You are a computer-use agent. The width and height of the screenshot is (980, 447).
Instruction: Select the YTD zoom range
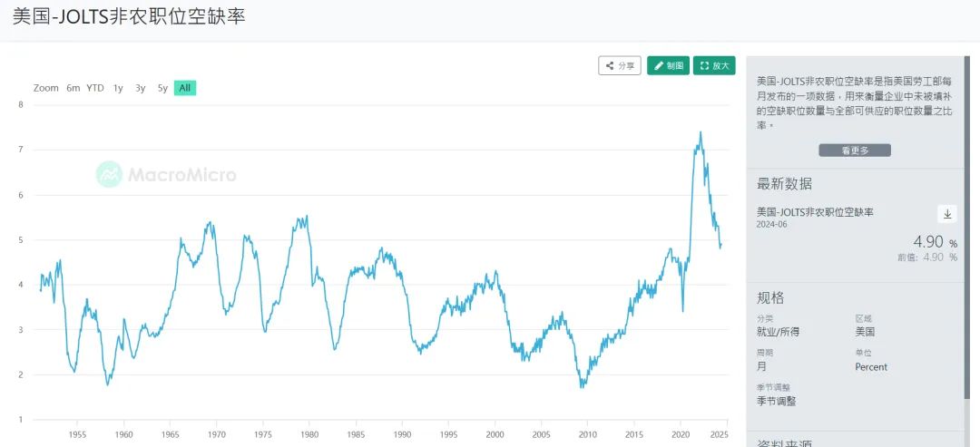pyautogui.click(x=95, y=88)
